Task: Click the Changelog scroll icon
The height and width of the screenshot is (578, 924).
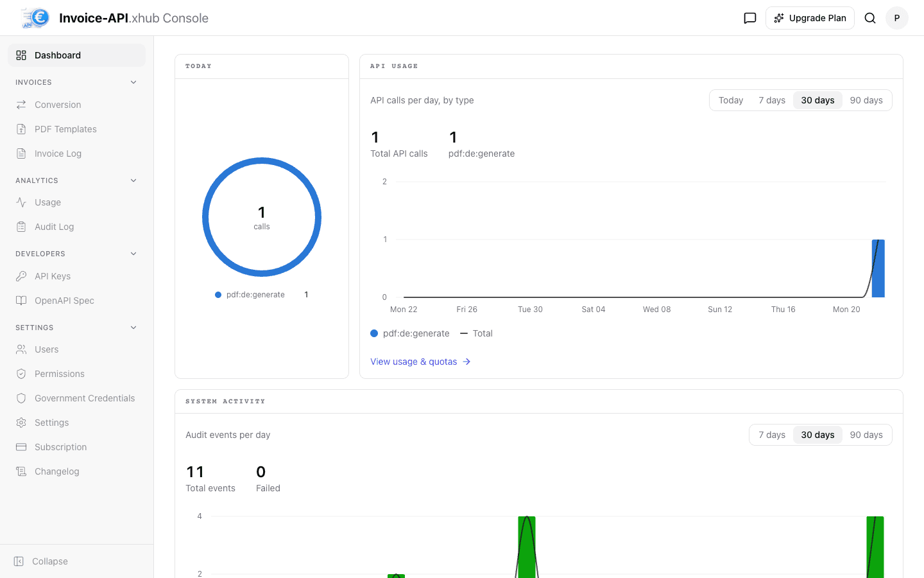Action: click(x=21, y=471)
